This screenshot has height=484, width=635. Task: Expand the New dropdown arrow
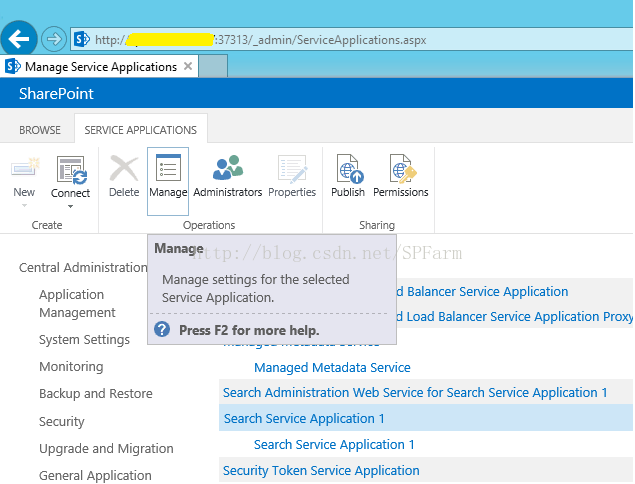tap(24, 205)
